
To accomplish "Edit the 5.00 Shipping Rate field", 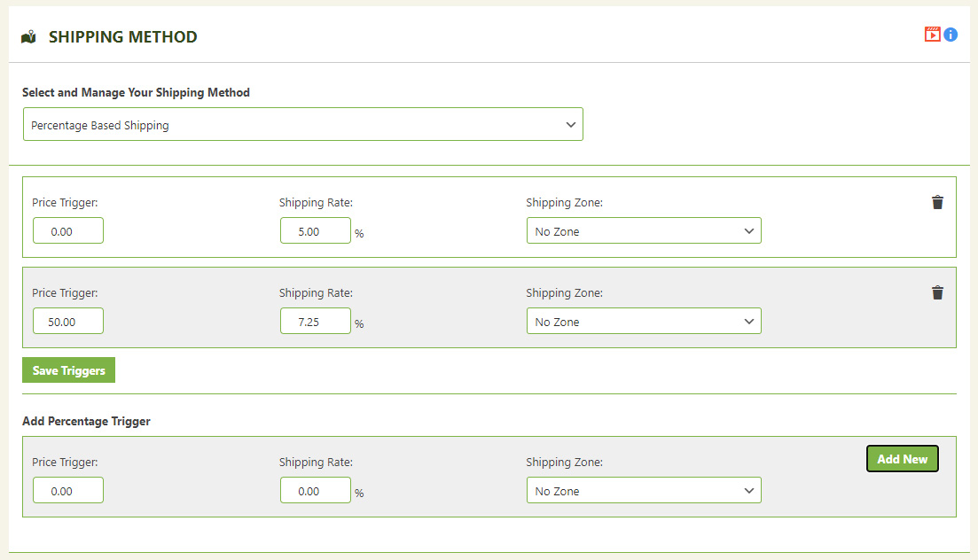I will (315, 231).
